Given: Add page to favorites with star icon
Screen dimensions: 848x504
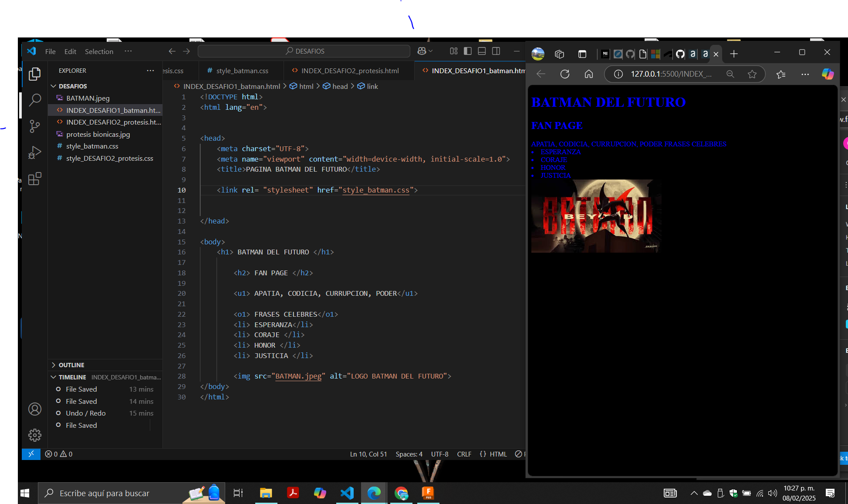Looking at the screenshot, I should tap(752, 74).
